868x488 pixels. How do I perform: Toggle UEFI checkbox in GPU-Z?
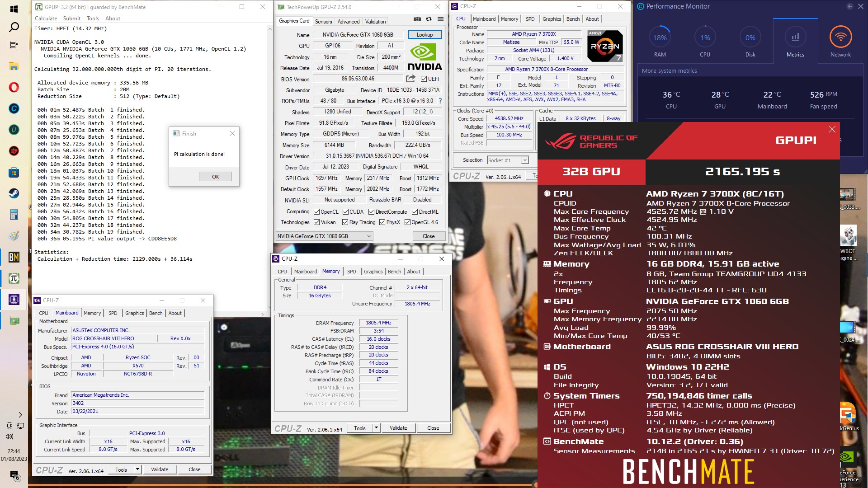424,79
